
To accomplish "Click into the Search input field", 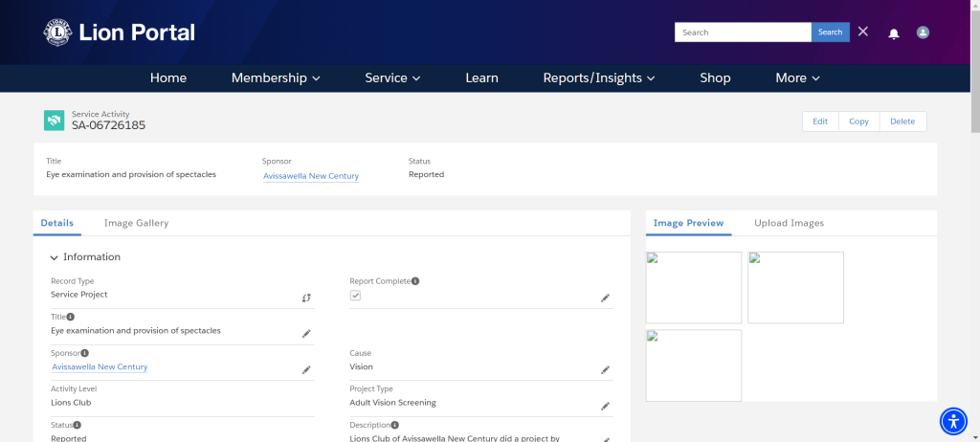I will click(x=743, y=32).
